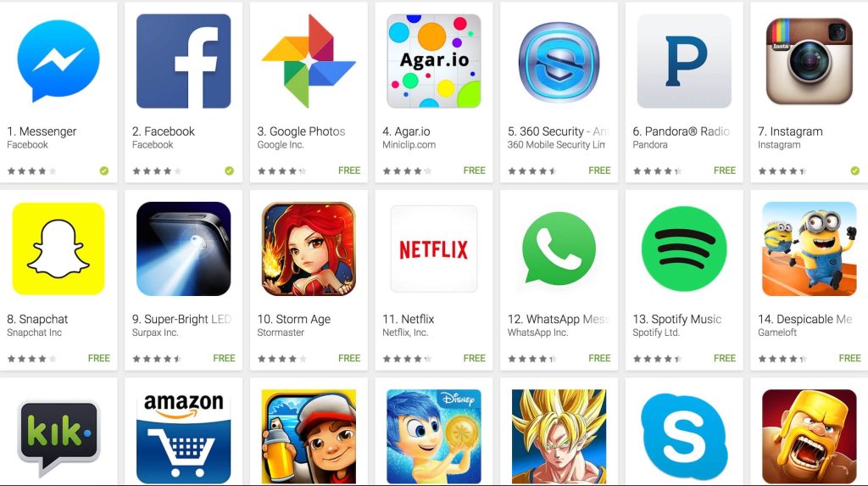Open the Messenger app icon
Screen dimensions: 868x486
(58, 60)
